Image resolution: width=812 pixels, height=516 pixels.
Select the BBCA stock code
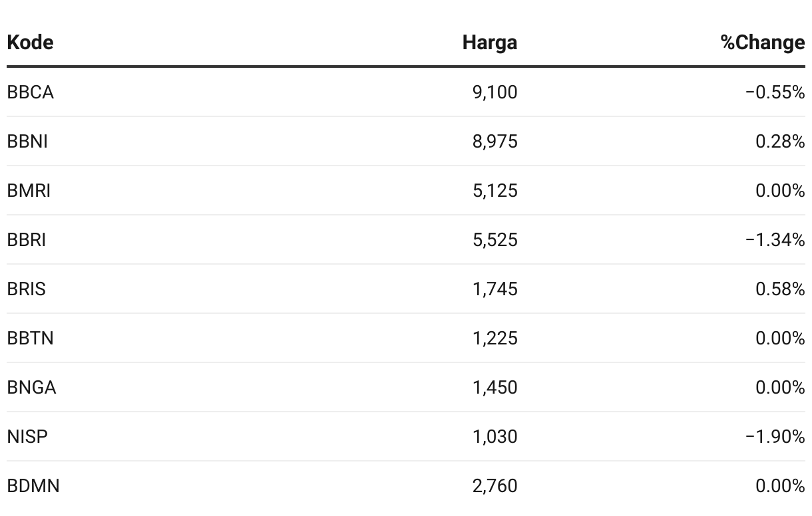click(30, 92)
